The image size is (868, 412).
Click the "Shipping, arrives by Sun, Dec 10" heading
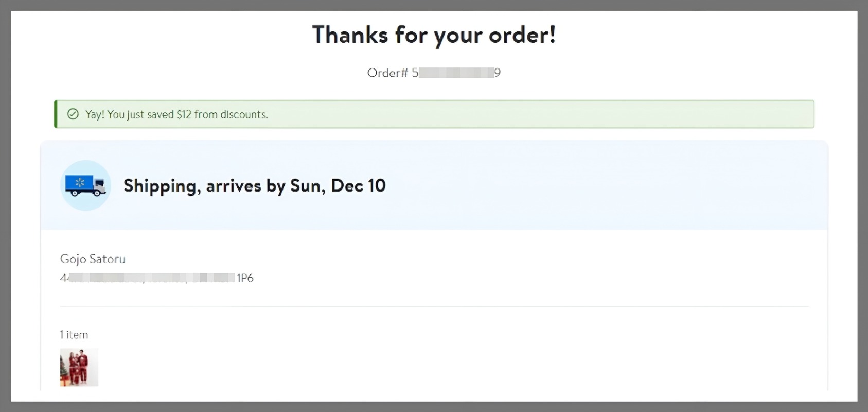tap(254, 186)
